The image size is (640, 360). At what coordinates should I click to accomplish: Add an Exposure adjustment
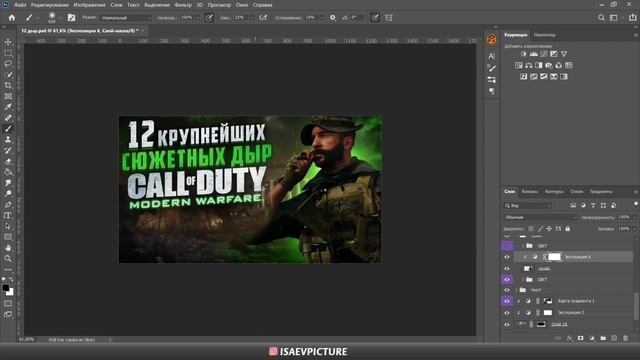(x=553, y=54)
